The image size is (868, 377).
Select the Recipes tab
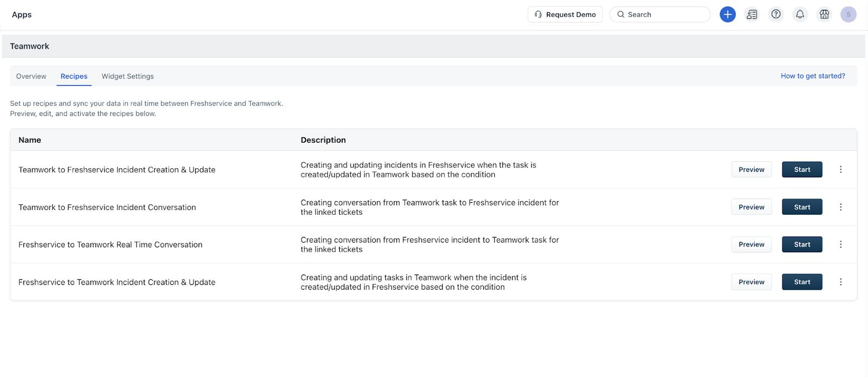[74, 76]
